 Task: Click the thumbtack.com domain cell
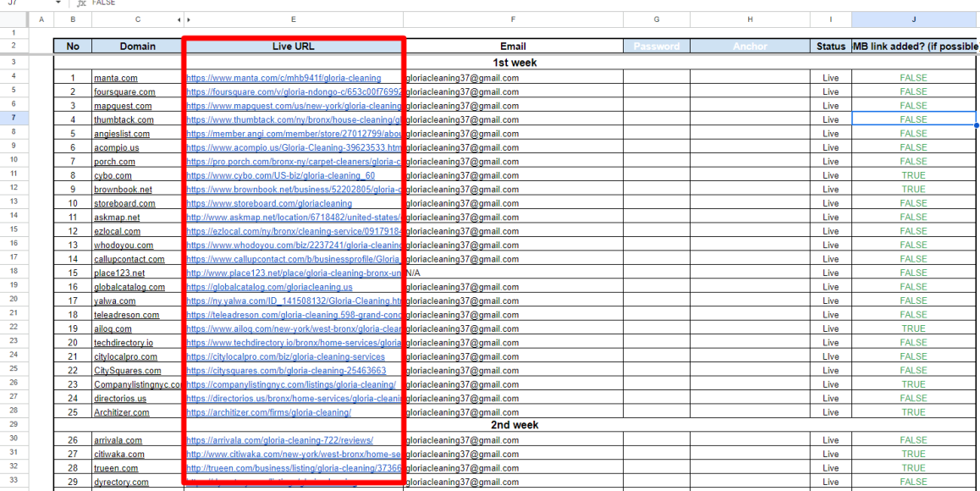(137, 119)
